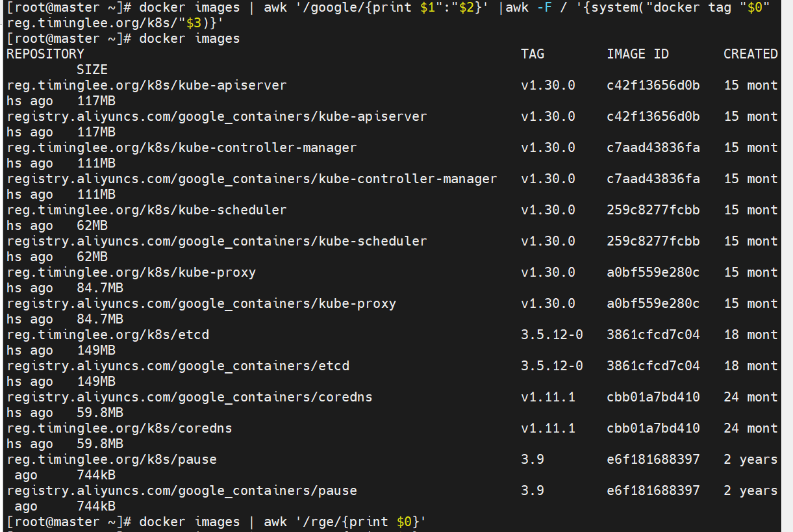793x532 pixels.
Task: Select reg.timinglee.org/k8s/kube-proxy repository name
Action: (x=131, y=272)
